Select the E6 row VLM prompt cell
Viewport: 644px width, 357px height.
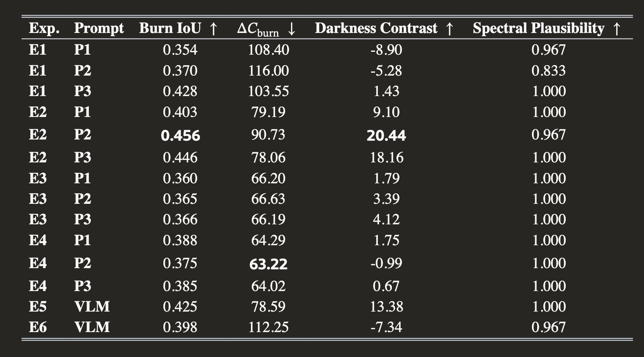click(x=92, y=327)
